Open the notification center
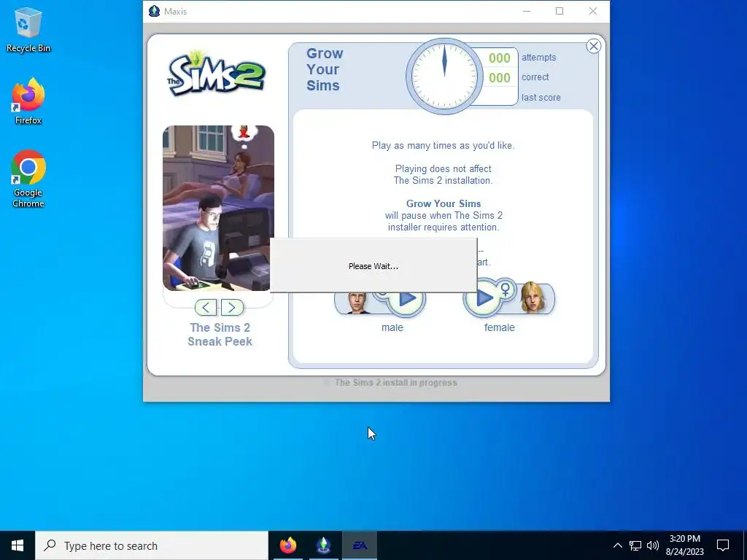This screenshot has height=560, width=747. click(x=723, y=545)
